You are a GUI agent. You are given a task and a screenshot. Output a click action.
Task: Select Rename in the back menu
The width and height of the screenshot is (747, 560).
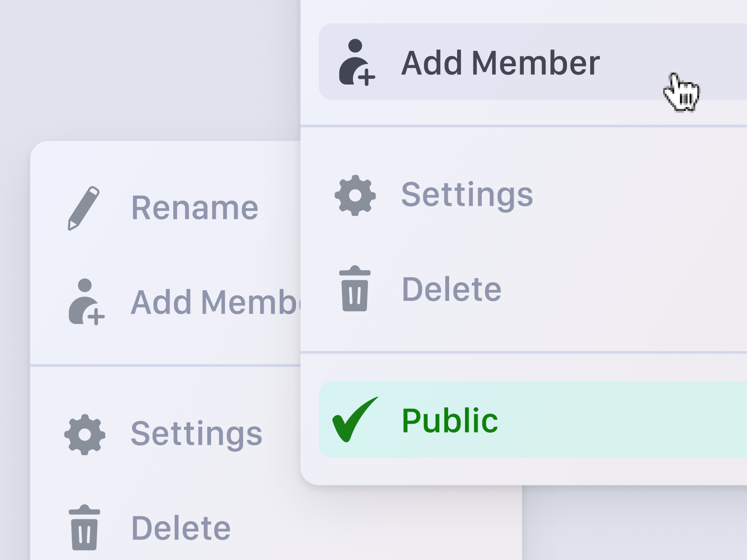pos(195,208)
